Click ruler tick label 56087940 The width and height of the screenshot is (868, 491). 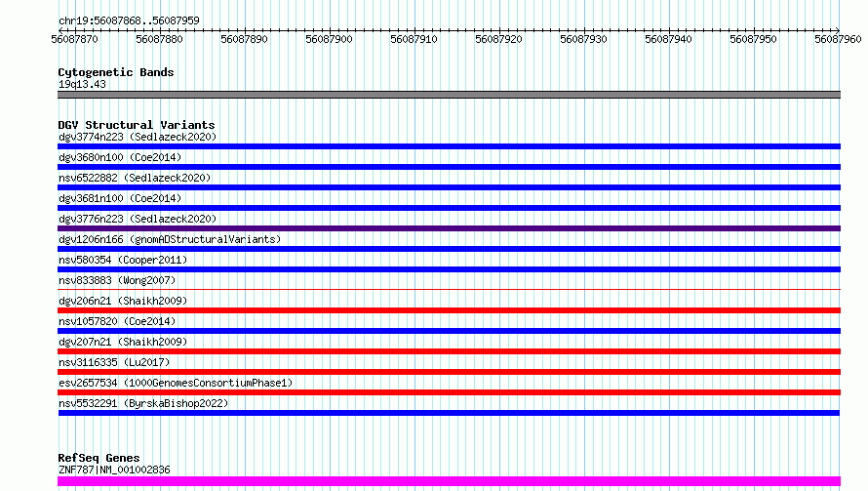tap(669, 39)
